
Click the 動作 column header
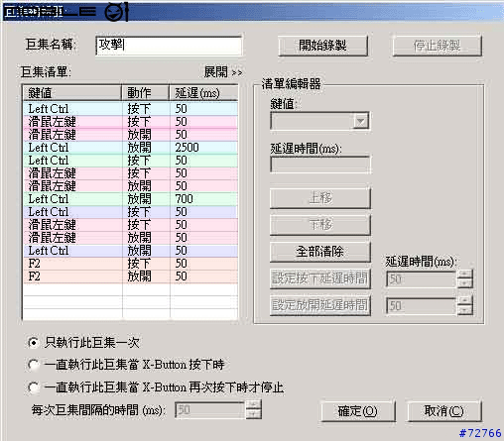[x=145, y=93]
